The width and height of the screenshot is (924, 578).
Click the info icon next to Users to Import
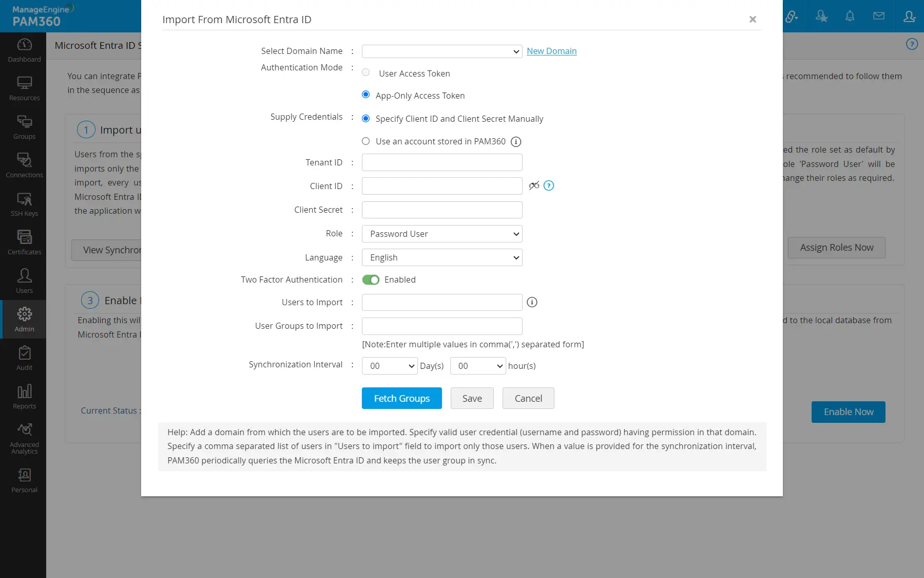pos(532,302)
